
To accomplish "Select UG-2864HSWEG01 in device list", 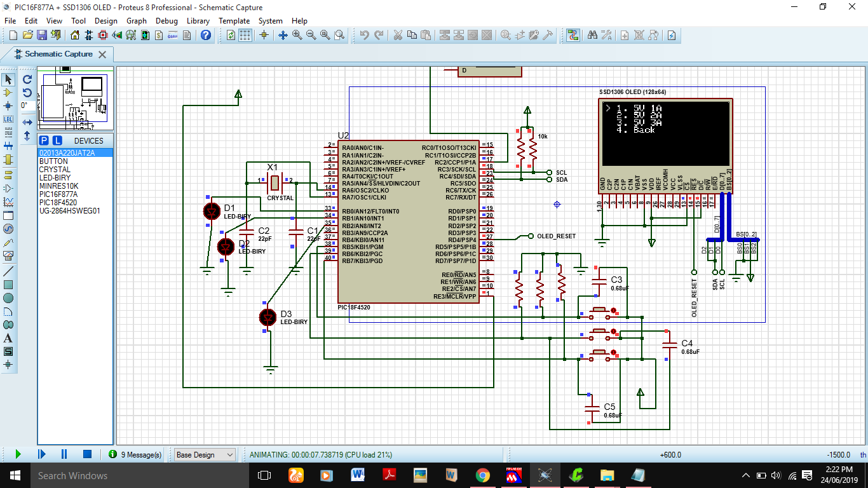I will [75, 211].
